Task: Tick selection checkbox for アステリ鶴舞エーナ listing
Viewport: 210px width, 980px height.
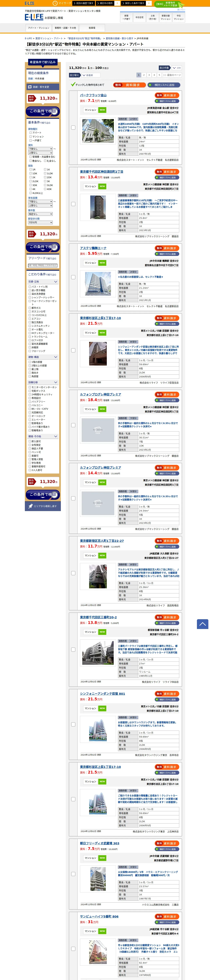Action: pyautogui.click(x=73, y=277)
